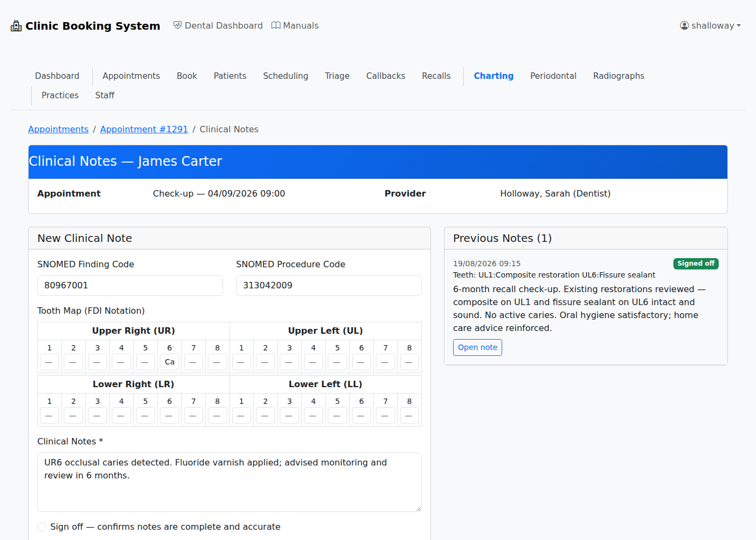
Task: Open the Patients tab
Action: (230, 76)
